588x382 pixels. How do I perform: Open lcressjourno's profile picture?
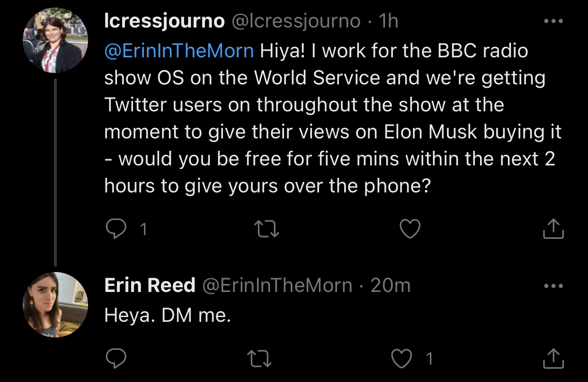55,41
